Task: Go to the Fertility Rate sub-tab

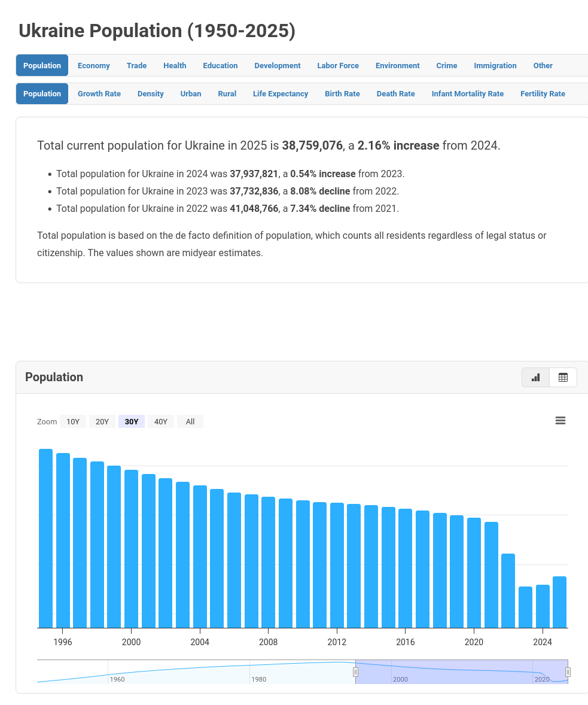Action: [x=543, y=93]
